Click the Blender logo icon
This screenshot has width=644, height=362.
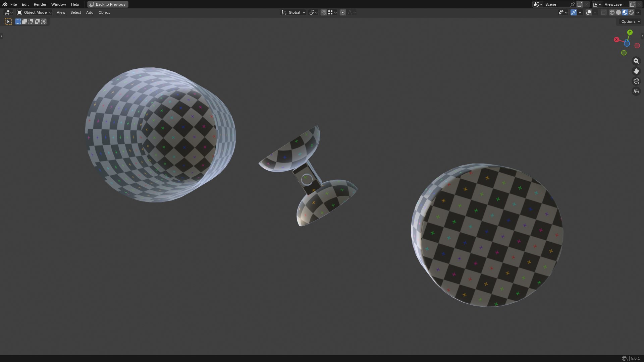click(5, 4)
